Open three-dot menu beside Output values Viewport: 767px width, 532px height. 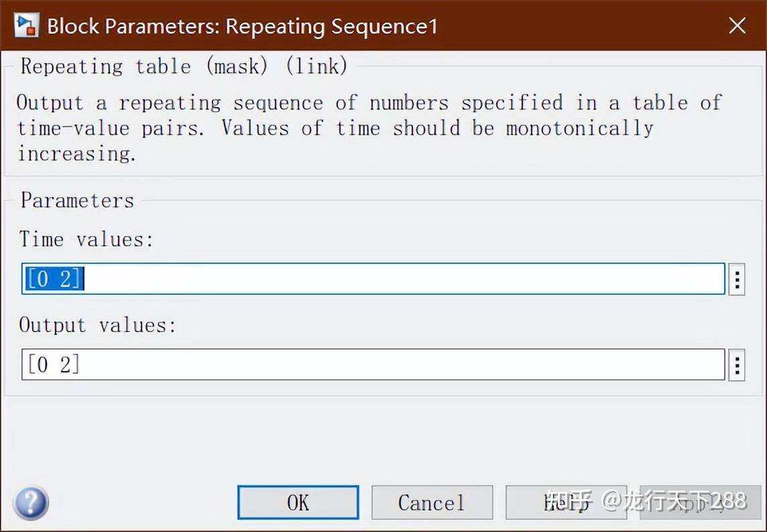(x=737, y=365)
